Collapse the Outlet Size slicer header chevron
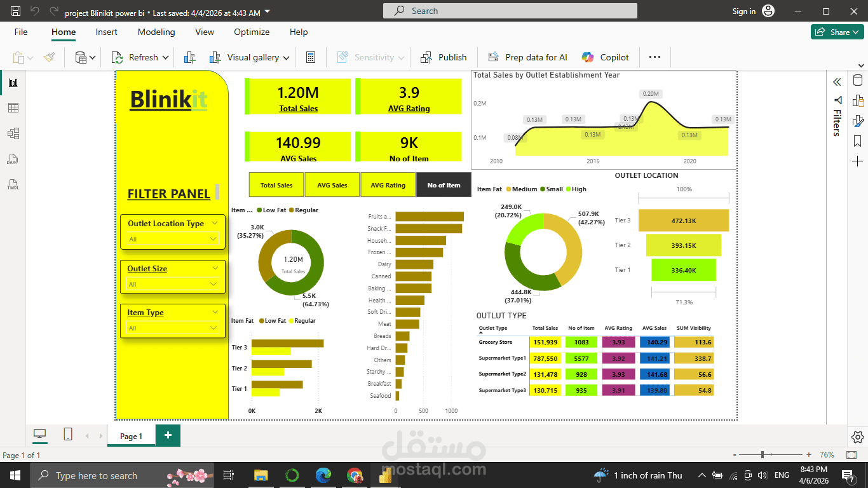Viewport: 868px width, 488px height. point(215,268)
